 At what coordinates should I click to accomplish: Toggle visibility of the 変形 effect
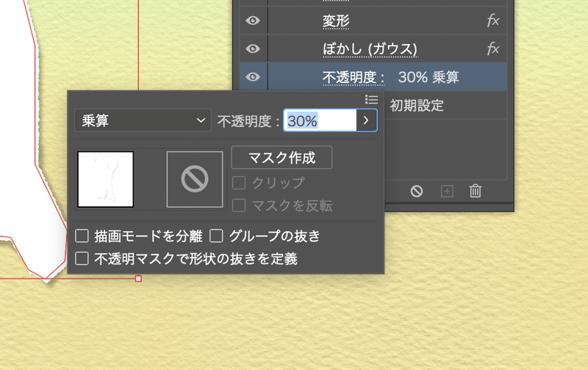(253, 21)
